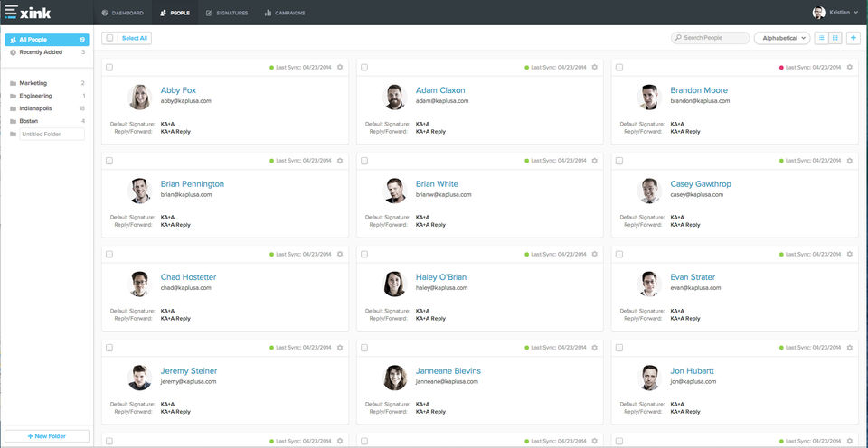Click the xink logo
This screenshot has width=868, height=448.
coord(28,12)
